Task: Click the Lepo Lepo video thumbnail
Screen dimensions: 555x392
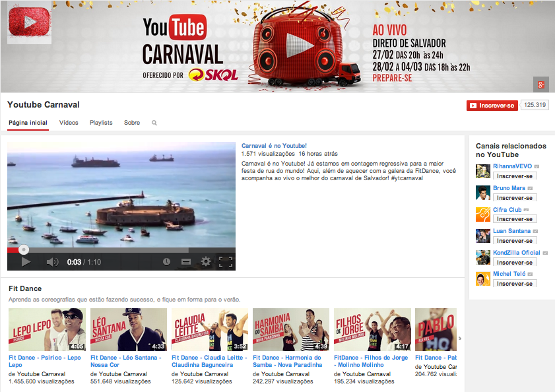Action: pyautogui.click(x=47, y=330)
